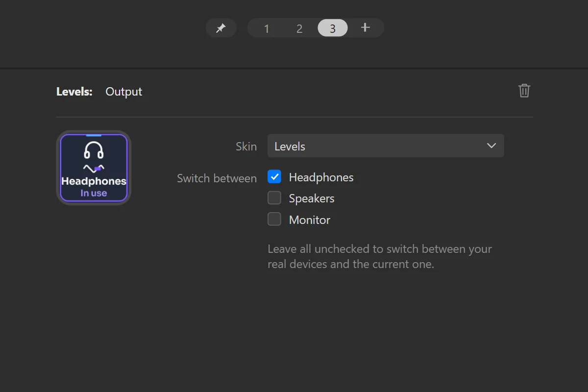Click the 'Switch between' label

coord(217,178)
